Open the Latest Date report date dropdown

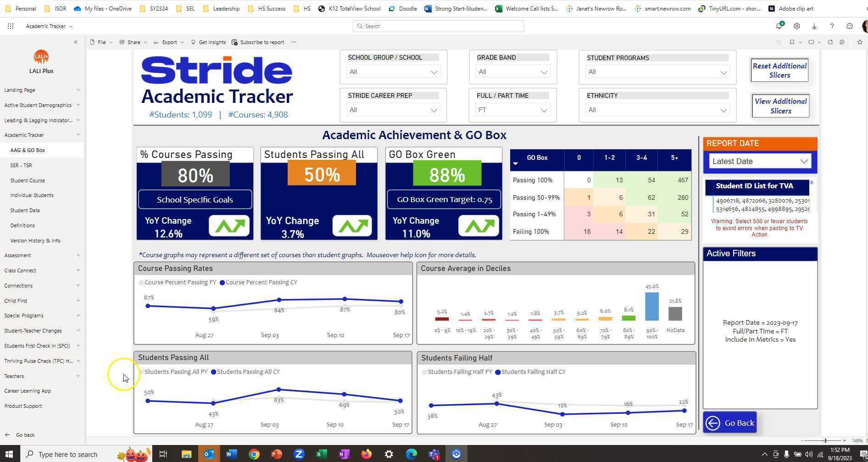point(760,161)
